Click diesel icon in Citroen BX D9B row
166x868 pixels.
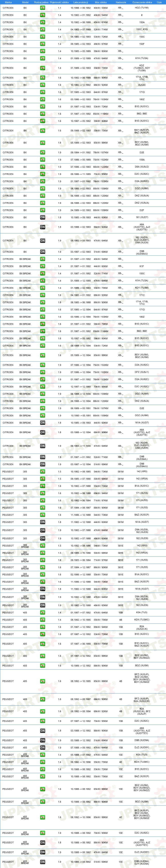[42, 252]
